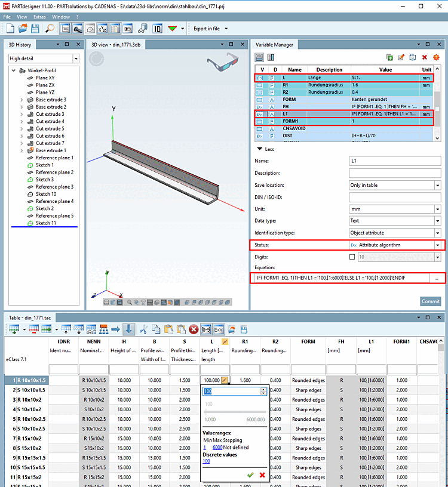The width and height of the screenshot is (448, 487).
Task: Click the Description input field
Action: pos(395,173)
